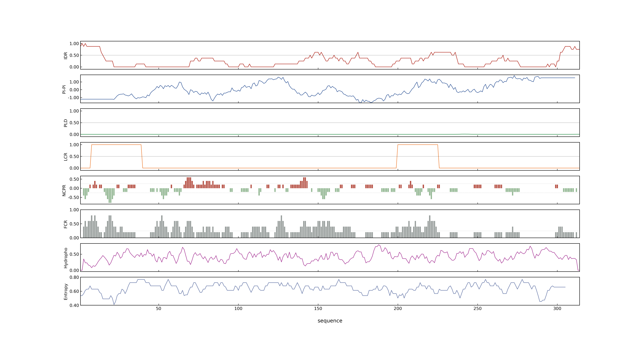Click the -1.00 tick on Pi-Pi axis
The width and height of the screenshot is (644, 343).
coord(73,98)
